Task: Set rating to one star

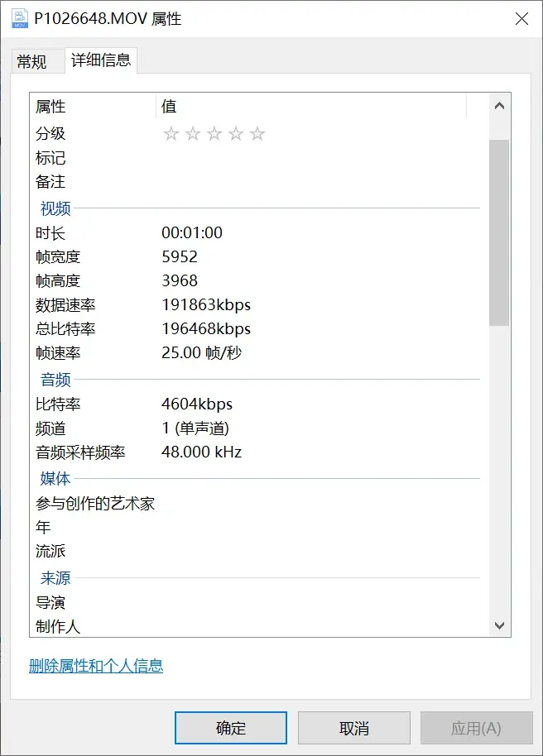Action: (x=171, y=134)
